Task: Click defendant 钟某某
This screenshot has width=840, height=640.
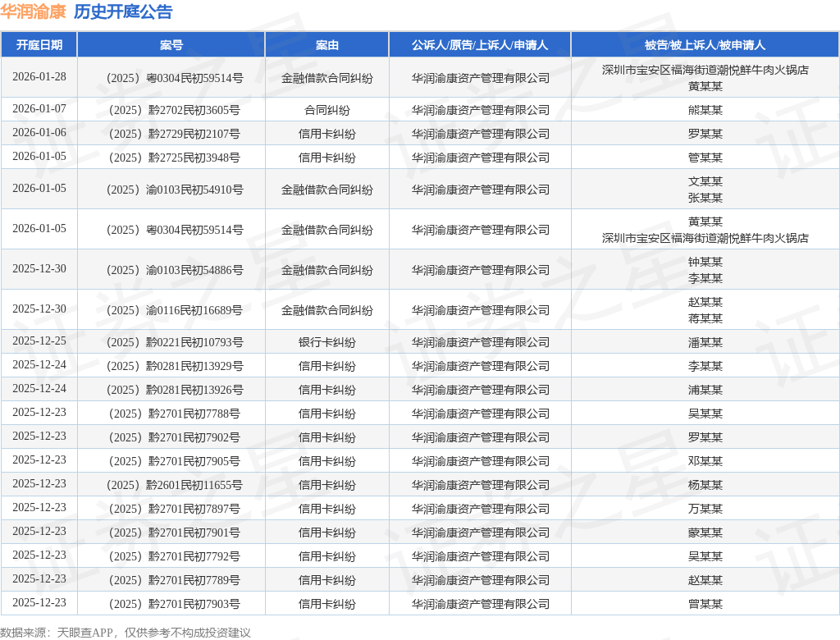Action: click(x=705, y=262)
